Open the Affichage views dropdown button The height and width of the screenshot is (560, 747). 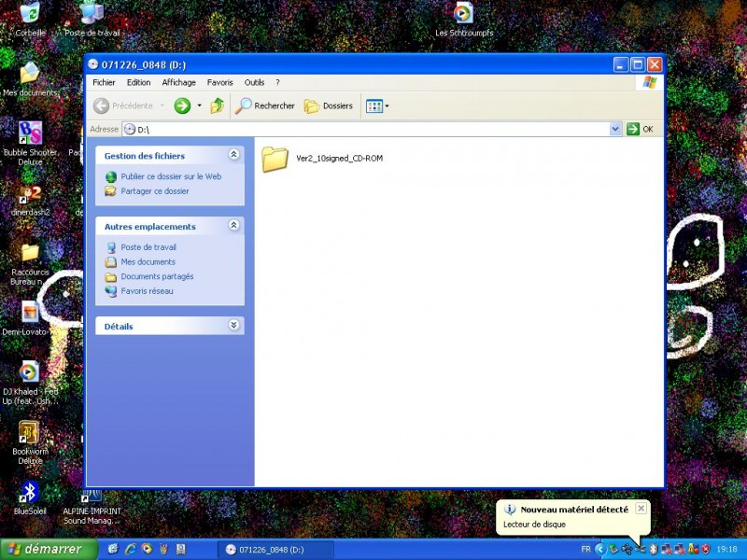[377, 106]
